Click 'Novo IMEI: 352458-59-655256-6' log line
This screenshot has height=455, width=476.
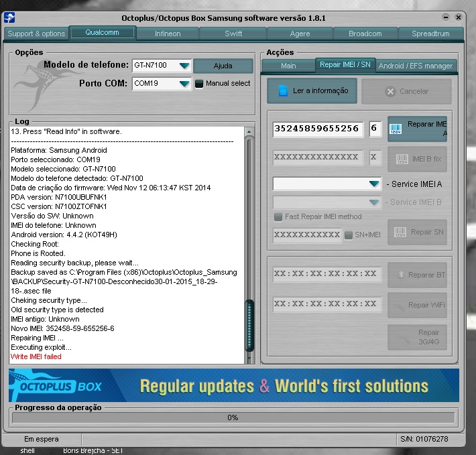coord(62,328)
